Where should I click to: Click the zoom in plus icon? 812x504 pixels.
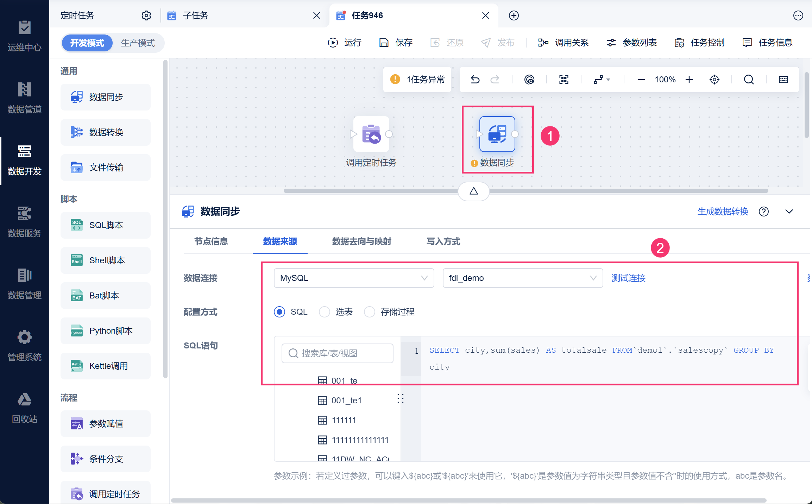(x=689, y=80)
